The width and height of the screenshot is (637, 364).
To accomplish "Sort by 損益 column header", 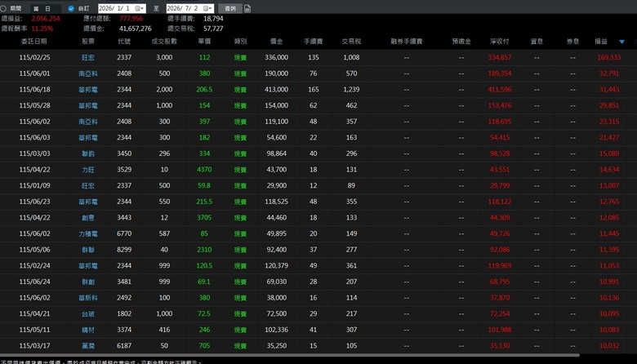I will (601, 42).
